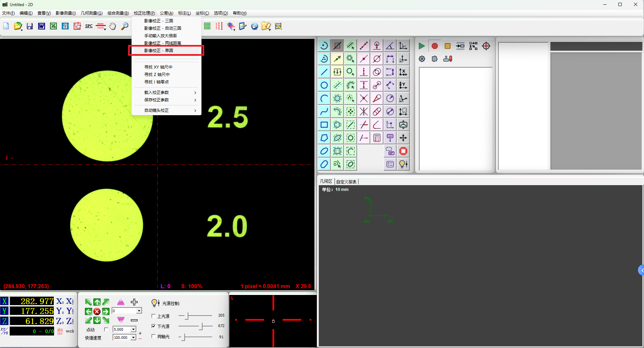Image resolution: width=644 pixels, height=348 pixels.
Task: Adjust the 下光源 brightness slider
Action: pos(201,326)
